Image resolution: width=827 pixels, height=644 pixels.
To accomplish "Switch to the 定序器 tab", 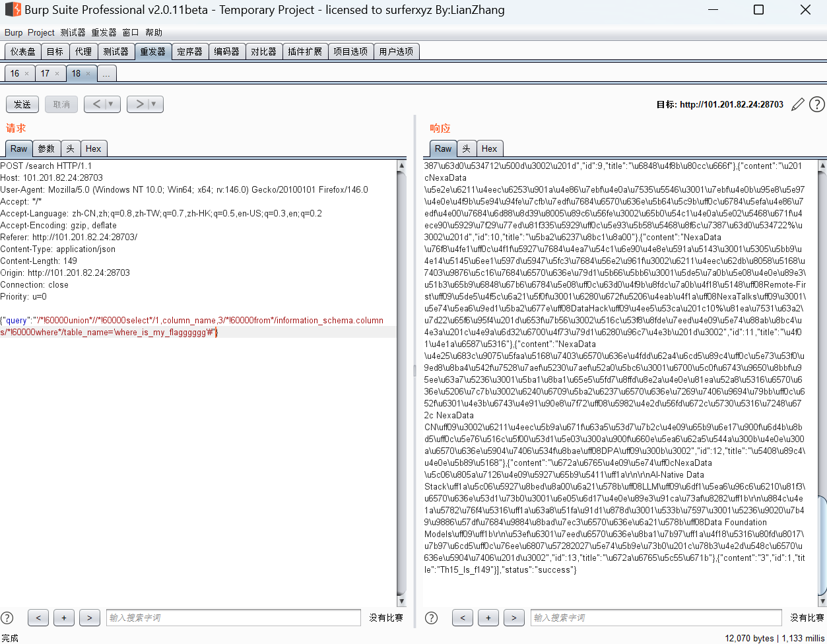I will click(190, 51).
